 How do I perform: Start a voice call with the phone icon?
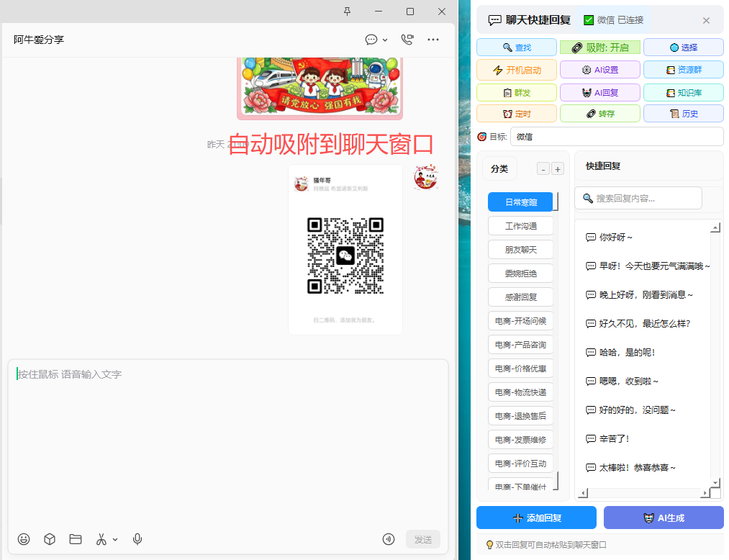[407, 40]
